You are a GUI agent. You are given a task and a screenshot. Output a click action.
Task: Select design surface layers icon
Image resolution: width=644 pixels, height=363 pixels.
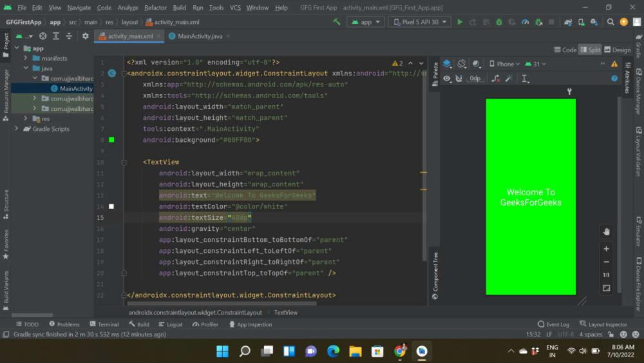(x=448, y=64)
